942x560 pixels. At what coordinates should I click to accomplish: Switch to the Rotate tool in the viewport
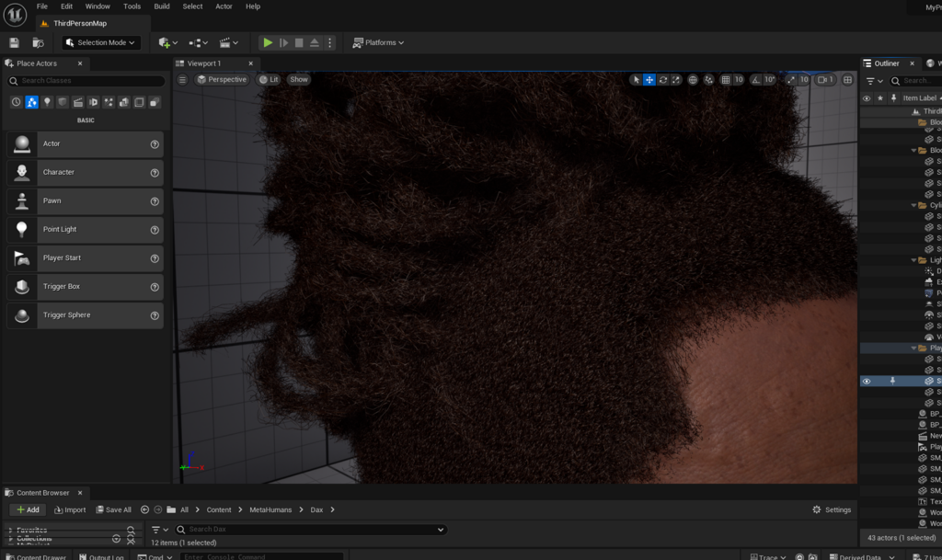pyautogui.click(x=662, y=79)
